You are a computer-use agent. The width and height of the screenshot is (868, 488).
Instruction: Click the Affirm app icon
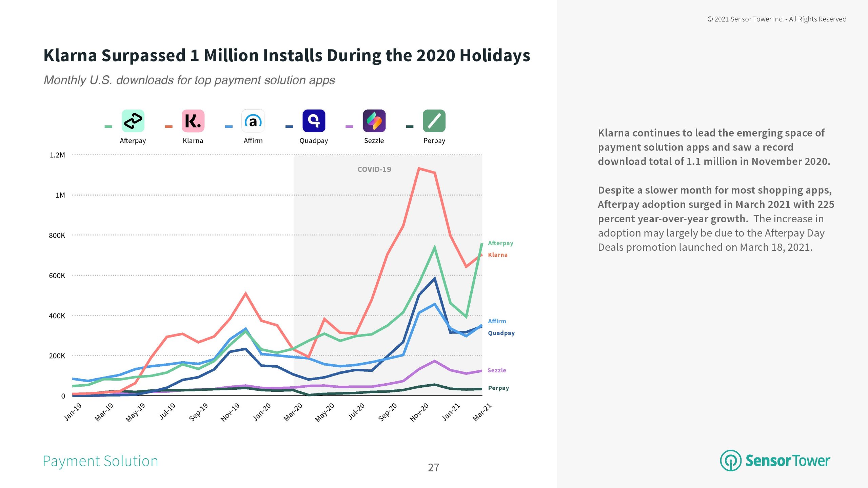point(253,121)
